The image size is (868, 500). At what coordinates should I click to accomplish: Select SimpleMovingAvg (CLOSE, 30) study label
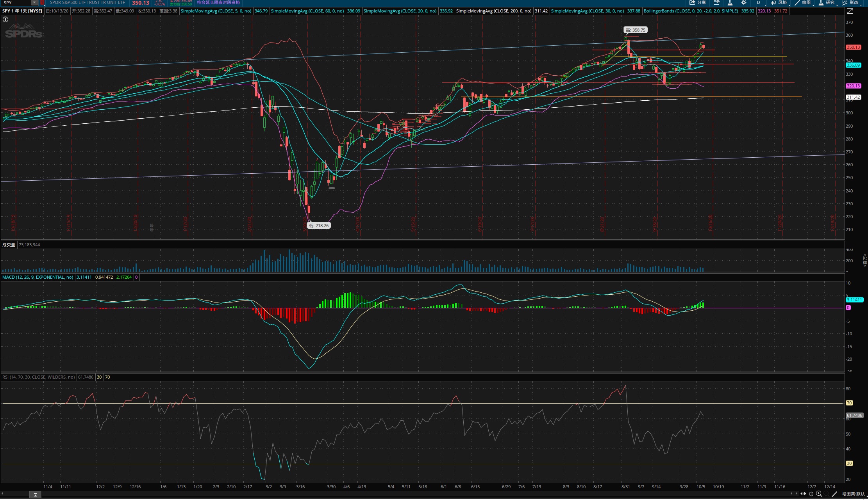click(x=588, y=11)
